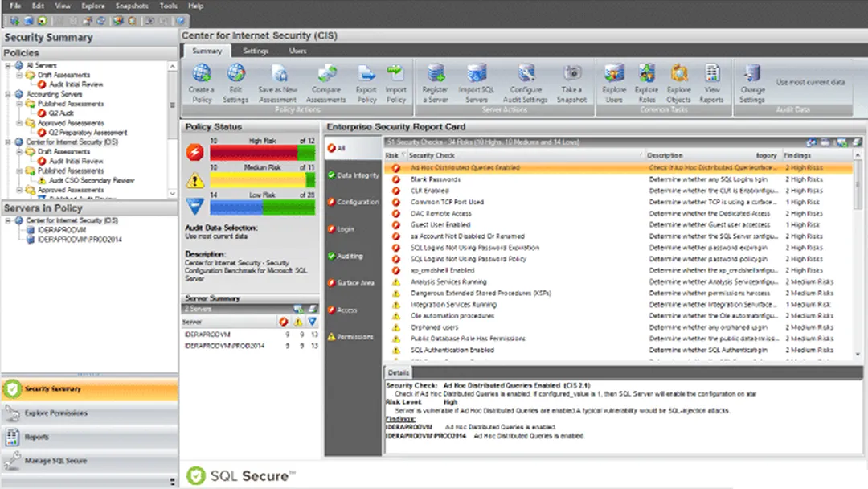Sort by Findings column header
868x489 pixels.
click(x=817, y=155)
